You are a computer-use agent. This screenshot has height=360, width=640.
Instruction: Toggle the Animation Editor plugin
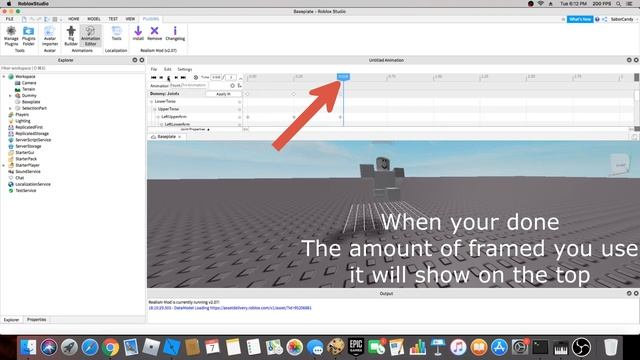[x=90, y=36]
